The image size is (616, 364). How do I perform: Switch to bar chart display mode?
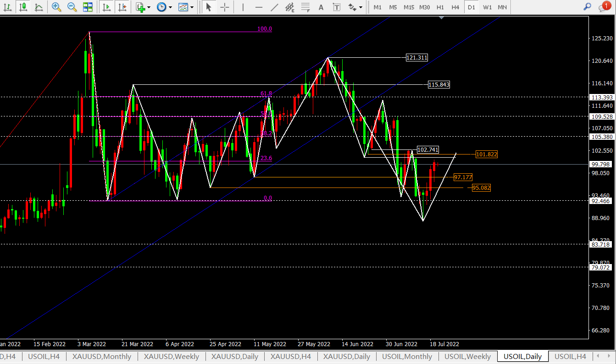click(8, 7)
